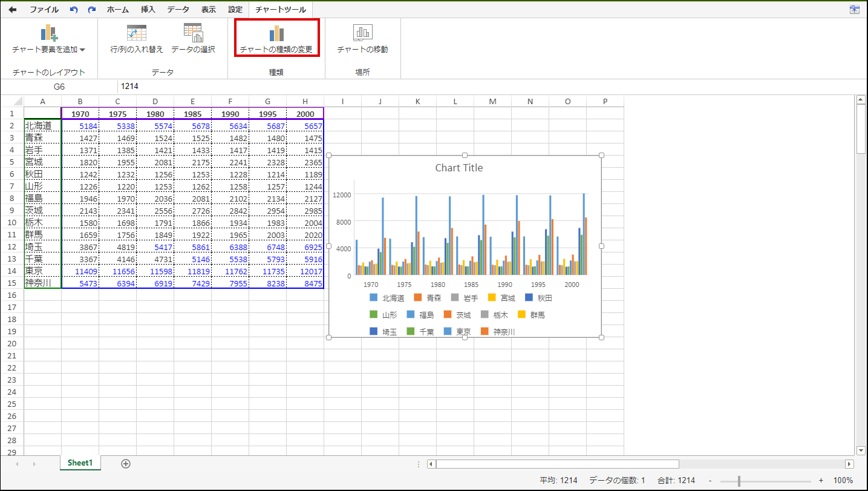The width and height of the screenshot is (868, 491).
Task: Click the 12000 axis label in the chart
Action: [x=341, y=194]
